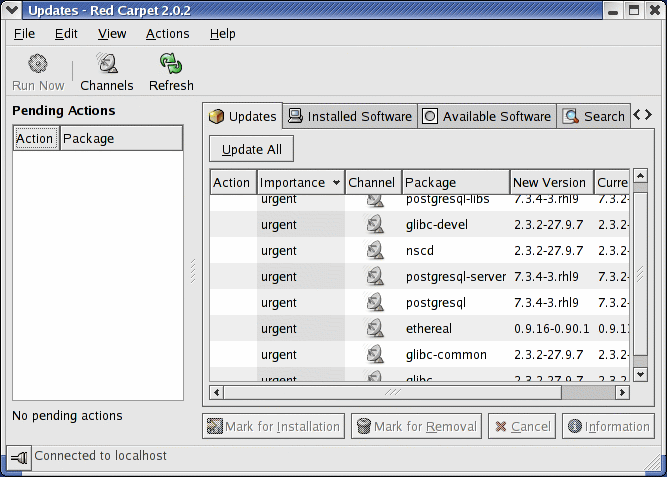Click horizontal scrollbar right arrow
This screenshot has height=477, width=667.
point(622,392)
